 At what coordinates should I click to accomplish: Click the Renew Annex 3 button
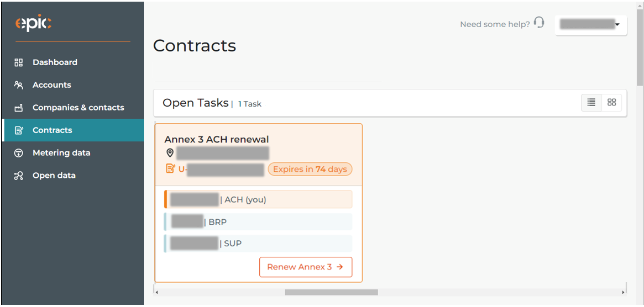click(x=306, y=267)
